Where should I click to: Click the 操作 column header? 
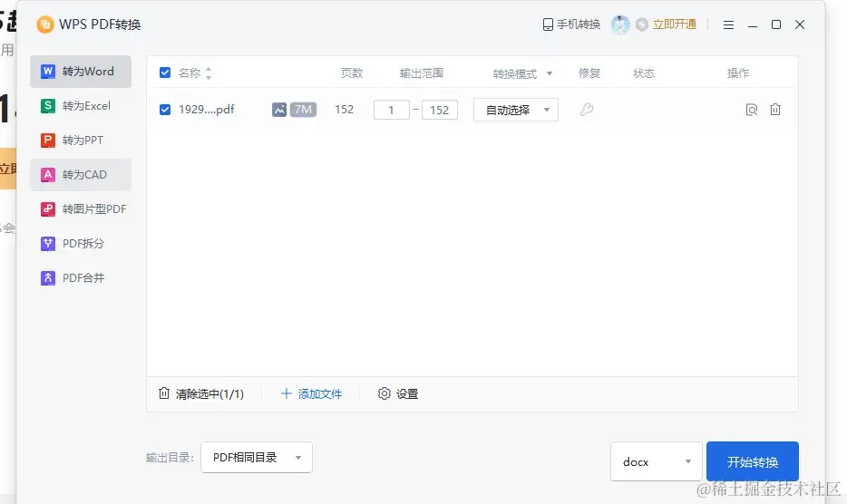point(738,73)
